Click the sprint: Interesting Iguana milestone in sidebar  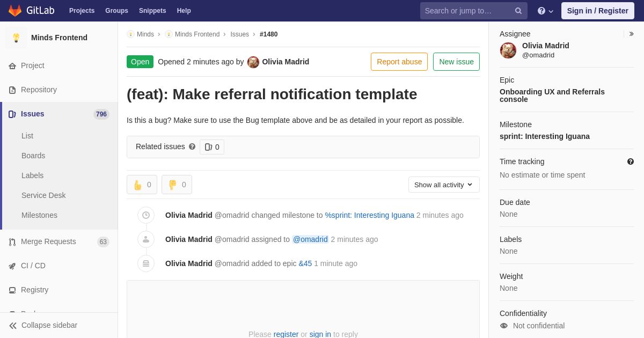point(545,136)
